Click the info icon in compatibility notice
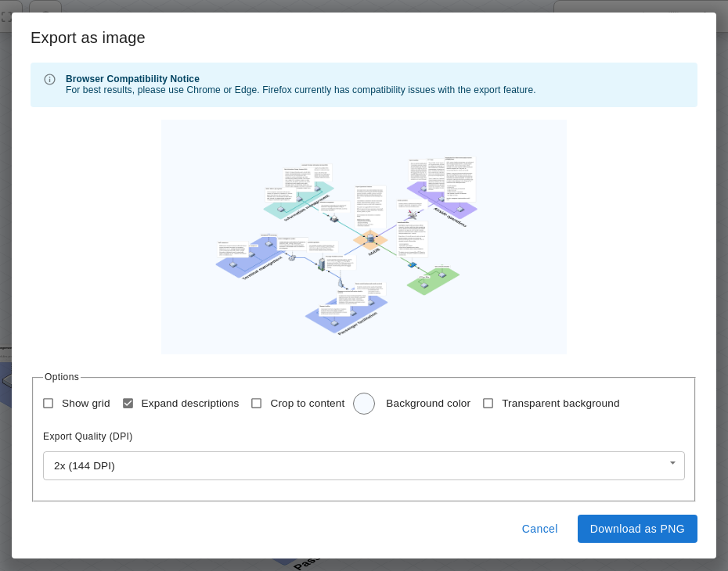Screen dimensions: 728x571 coord(49,79)
